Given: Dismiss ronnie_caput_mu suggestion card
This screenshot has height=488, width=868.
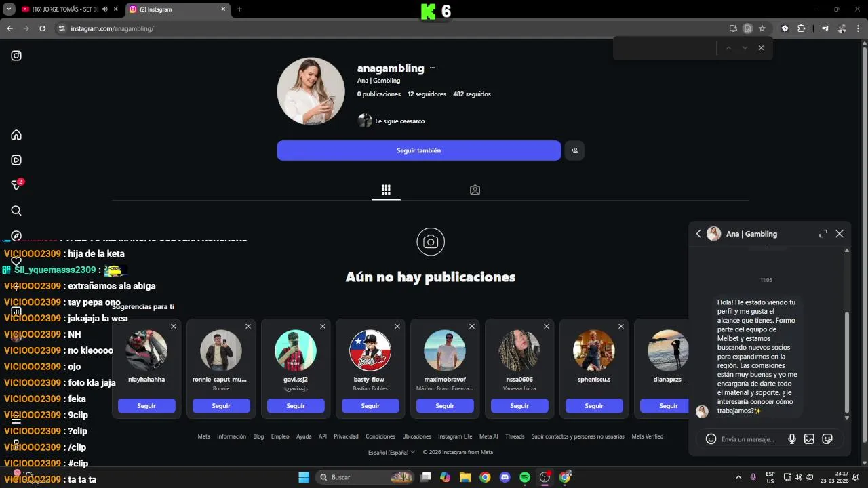Looking at the screenshot, I should [248, 327].
